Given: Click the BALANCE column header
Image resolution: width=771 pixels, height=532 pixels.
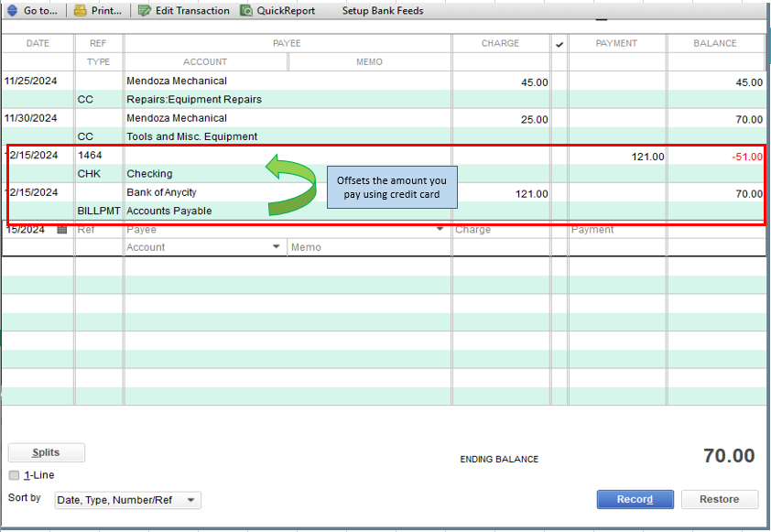Looking at the screenshot, I should (x=715, y=43).
